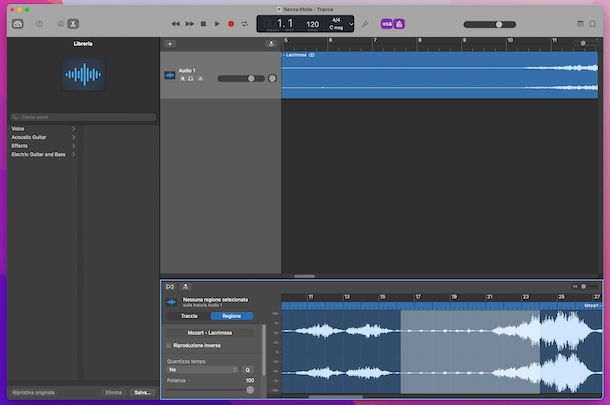Toggle input monitoring on Audio 1
610x405 pixels.
pos(200,79)
